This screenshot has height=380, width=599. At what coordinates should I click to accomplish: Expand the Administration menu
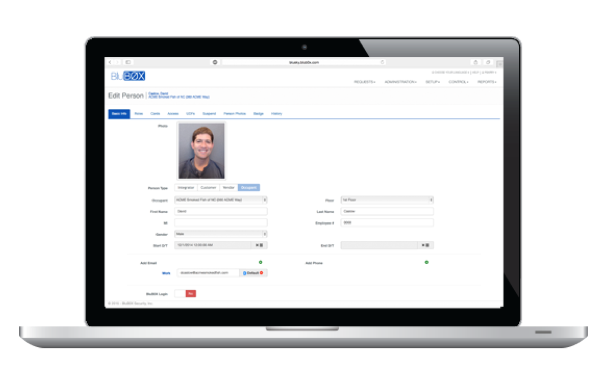click(x=400, y=82)
